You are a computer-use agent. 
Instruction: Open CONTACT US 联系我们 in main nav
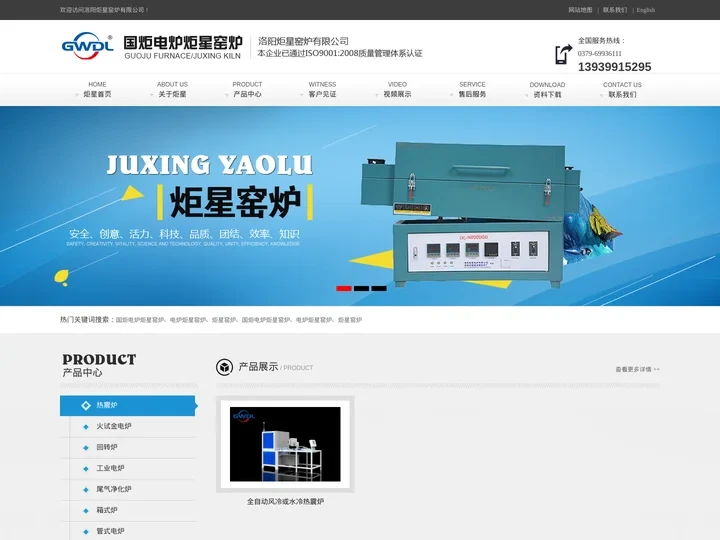coord(622,90)
